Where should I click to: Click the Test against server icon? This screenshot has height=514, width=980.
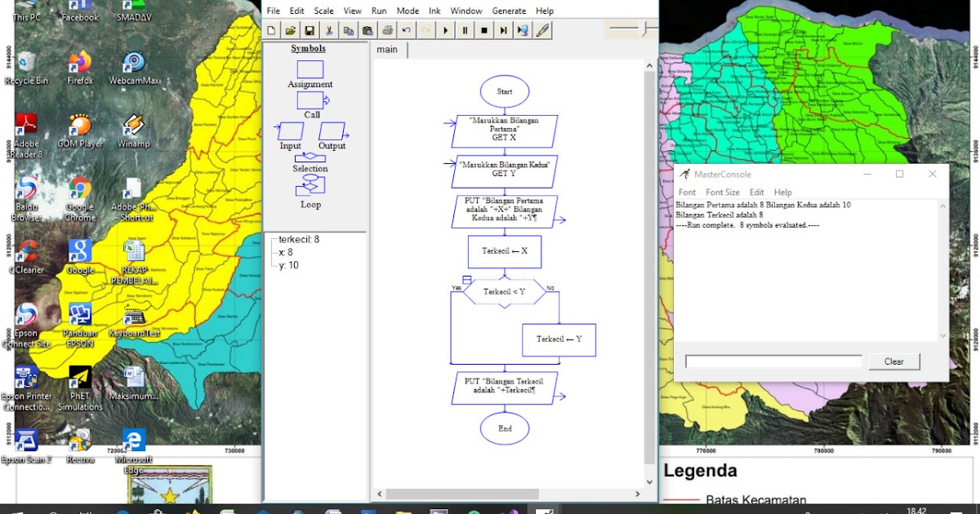[x=522, y=30]
